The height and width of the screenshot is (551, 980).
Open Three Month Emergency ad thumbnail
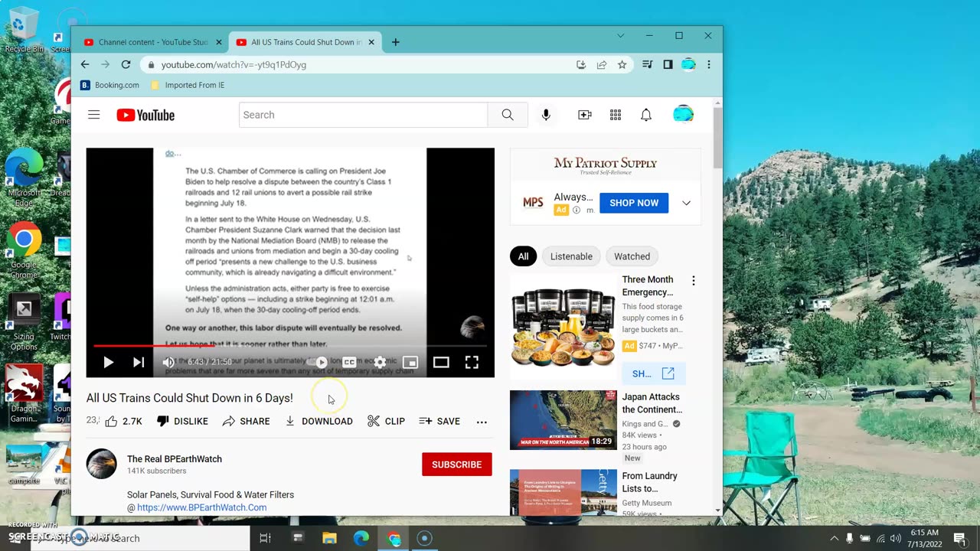point(563,328)
